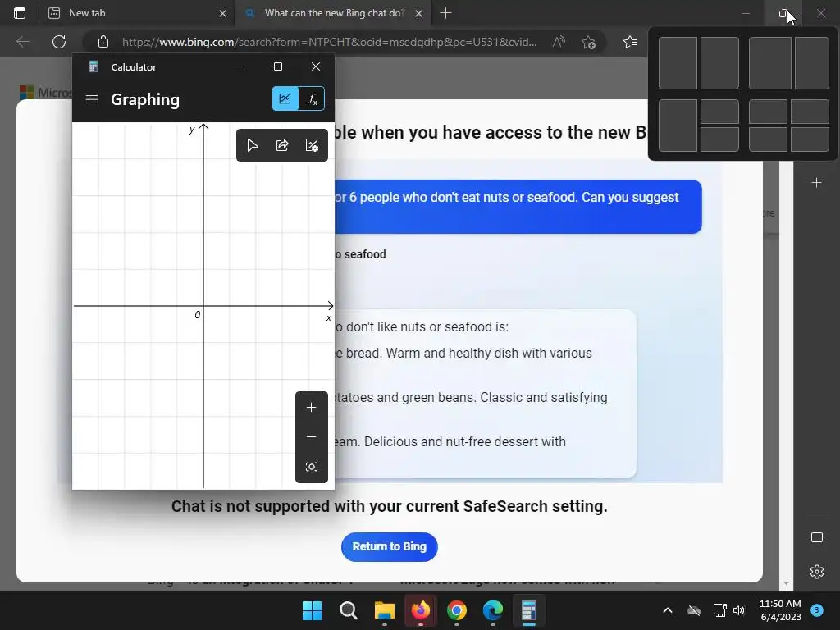The width and height of the screenshot is (840, 630).
Task: Open clock and date 11:50 AM
Action: pos(781,610)
